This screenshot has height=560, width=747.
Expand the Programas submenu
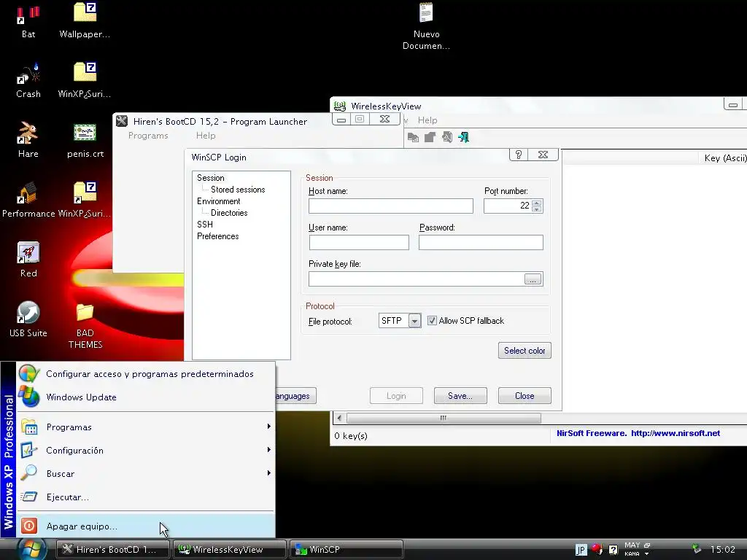(146, 427)
